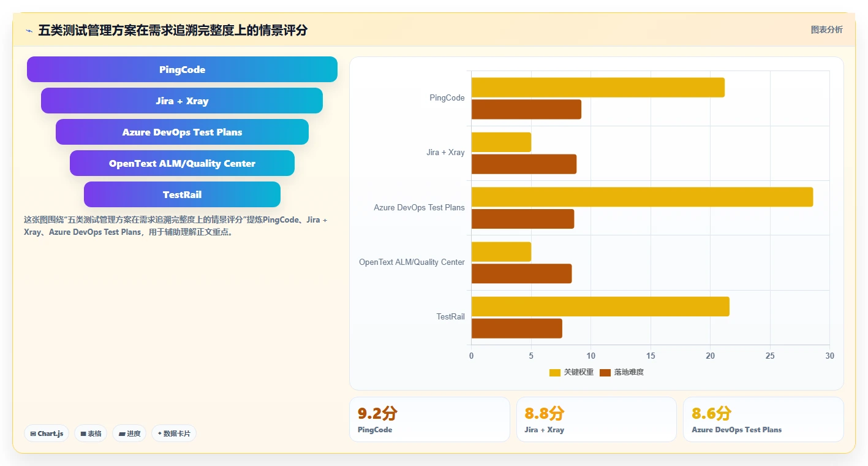The image size is (868, 466).
Task: Click the OpenText ALM/Quality Center yellow bar
Action: (x=501, y=252)
